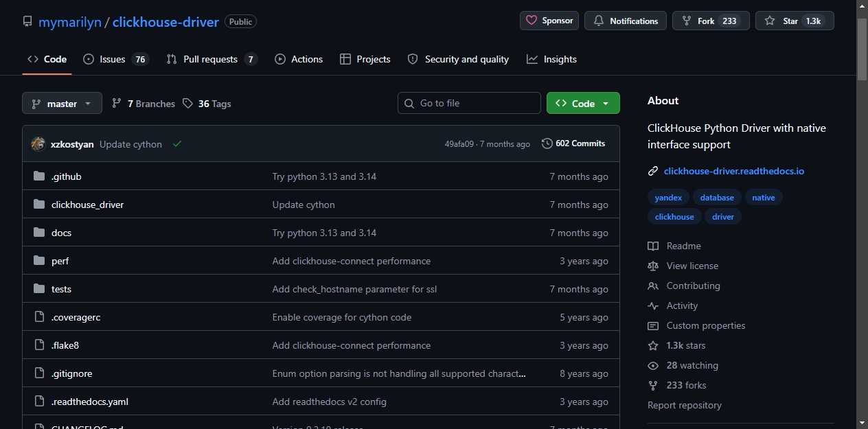The height and width of the screenshot is (429, 868).
Task: Open the .github folder icon
Action: pos(39,176)
